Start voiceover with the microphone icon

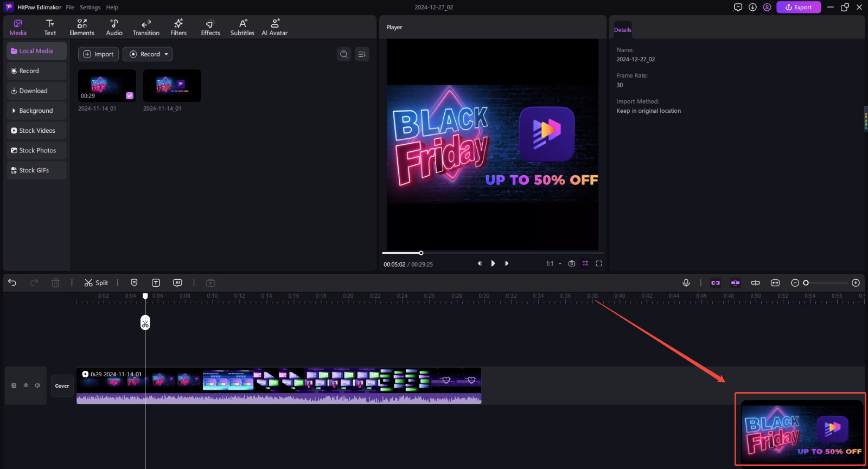[x=686, y=282]
